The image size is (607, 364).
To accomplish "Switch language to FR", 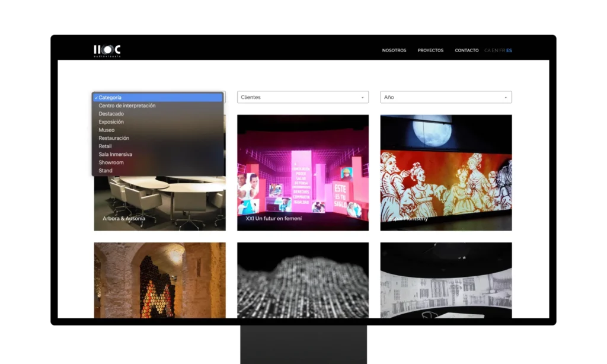I will click(x=502, y=50).
